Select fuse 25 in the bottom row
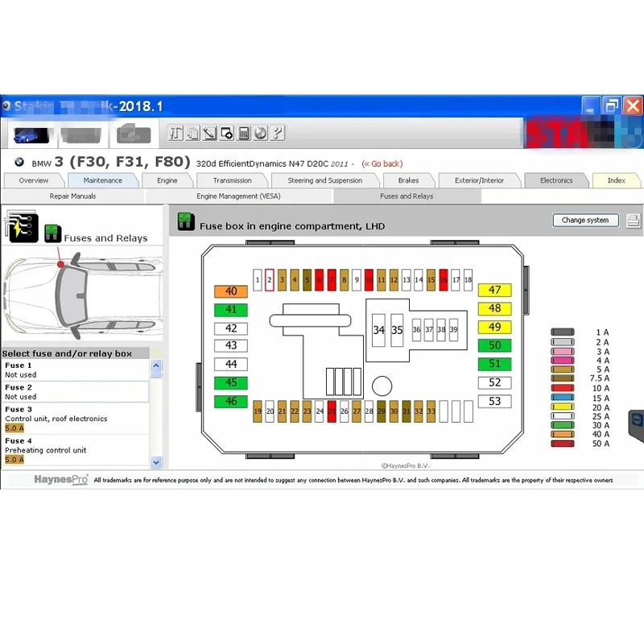Screen dimensions: 644x644 (332, 411)
